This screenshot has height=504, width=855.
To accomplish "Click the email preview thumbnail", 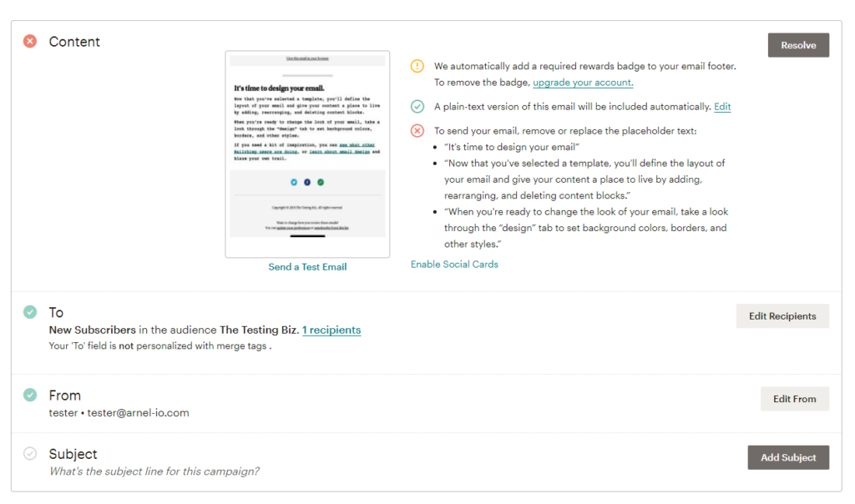I will [x=307, y=154].
